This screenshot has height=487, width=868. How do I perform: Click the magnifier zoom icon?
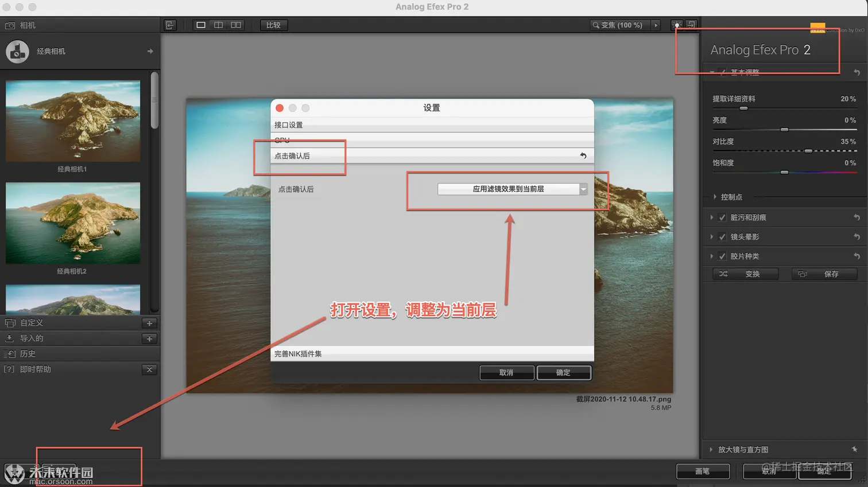click(596, 25)
